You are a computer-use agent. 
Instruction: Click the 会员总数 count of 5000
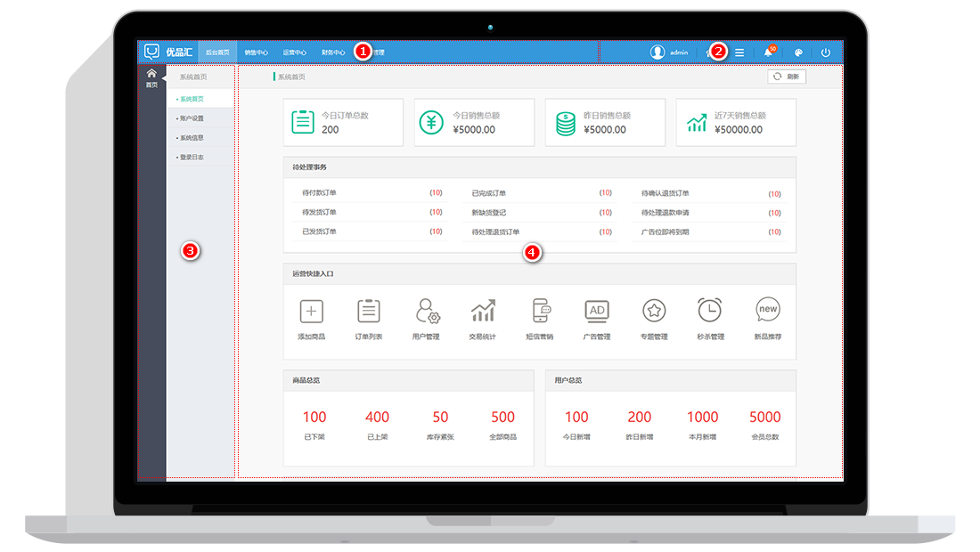tap(765, 417)
